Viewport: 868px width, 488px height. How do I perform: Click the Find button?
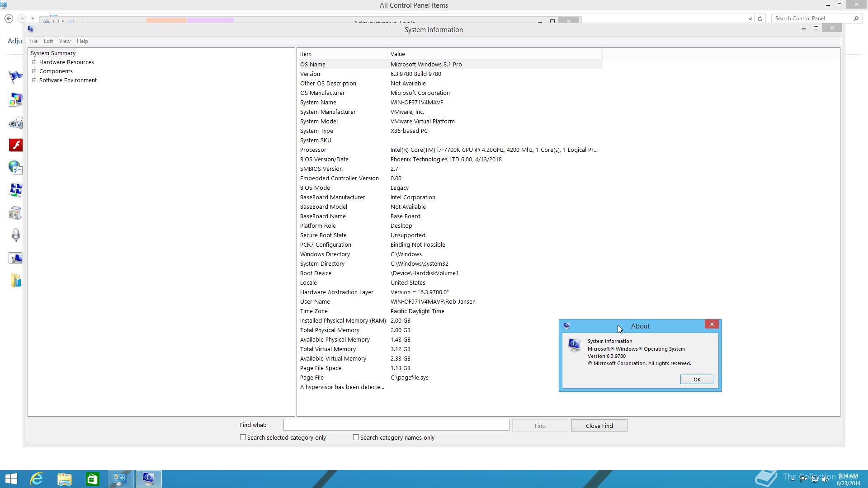pos(540,426)
